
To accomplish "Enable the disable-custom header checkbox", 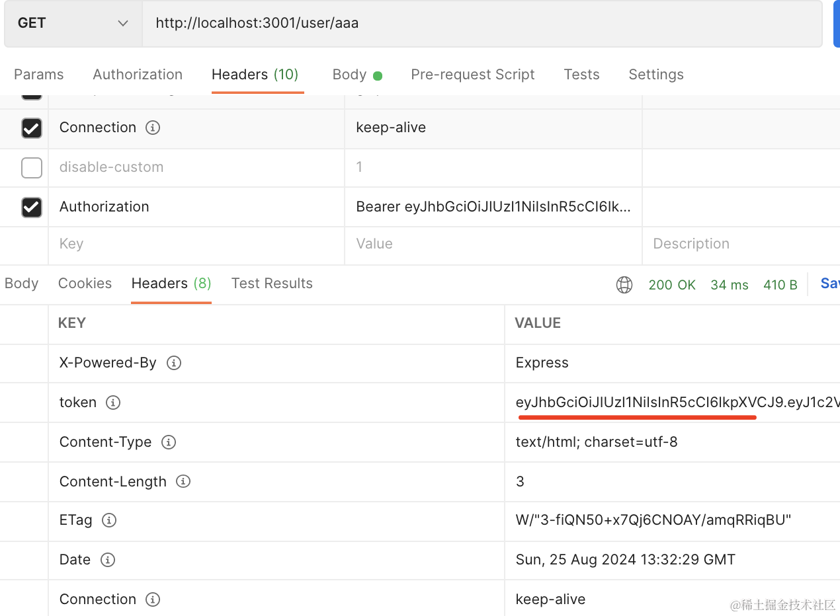I will click(32, 167).
